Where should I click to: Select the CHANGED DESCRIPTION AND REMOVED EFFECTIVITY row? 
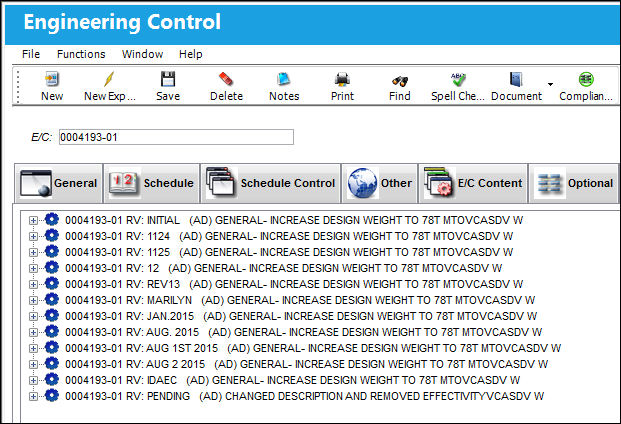305,396
